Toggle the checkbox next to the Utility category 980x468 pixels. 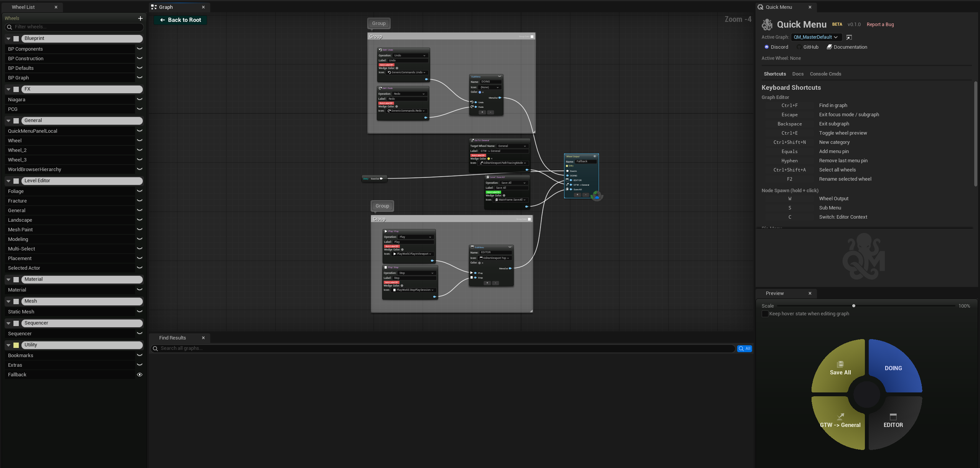(16, 345)
